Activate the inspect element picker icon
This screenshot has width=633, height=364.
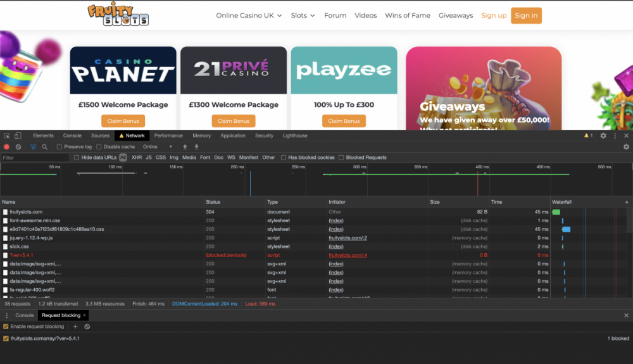click(7, 136)
